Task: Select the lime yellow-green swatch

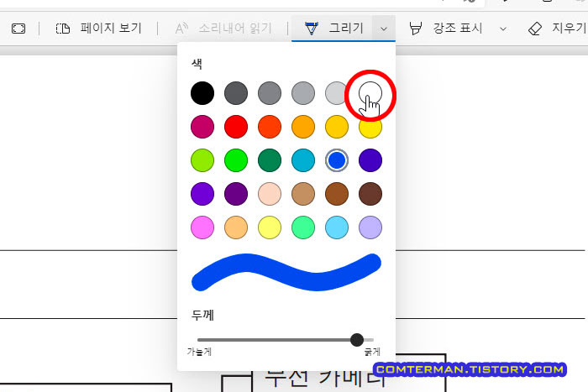Action: [202, 160]
